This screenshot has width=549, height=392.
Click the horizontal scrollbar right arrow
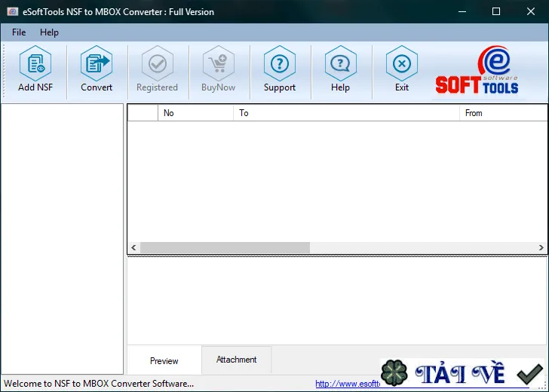(541, 247)
